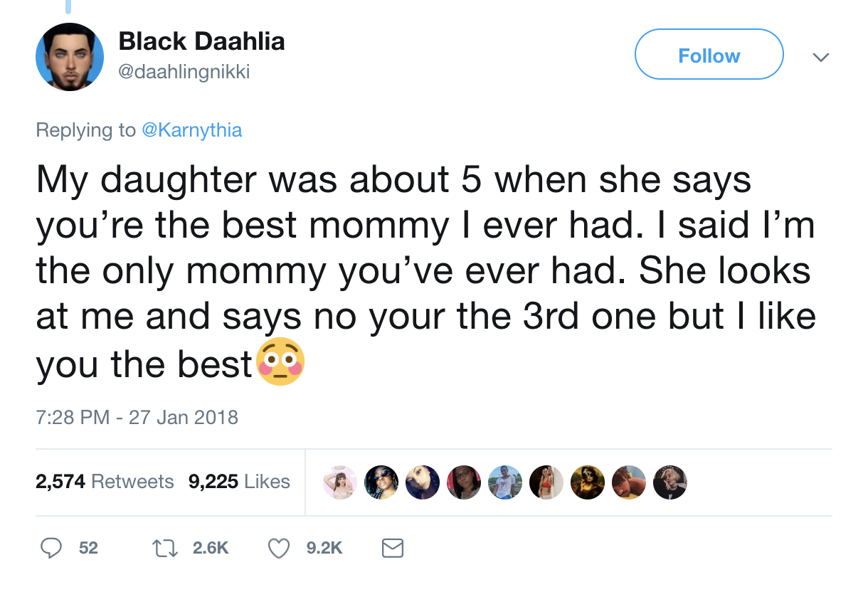Open liker avatar in white shirt outdoors

(x=505, y=482)
